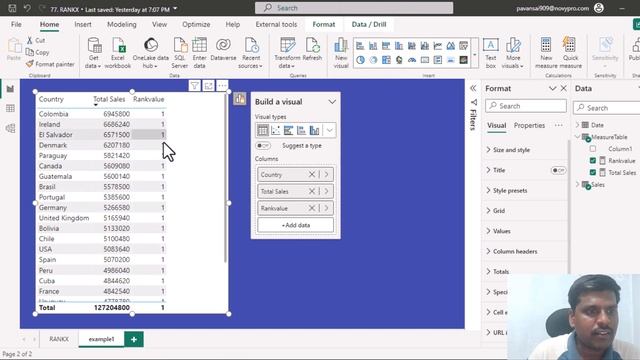
Task: Click Transform data
Action: pyautogui.click(x=287, y=53)
